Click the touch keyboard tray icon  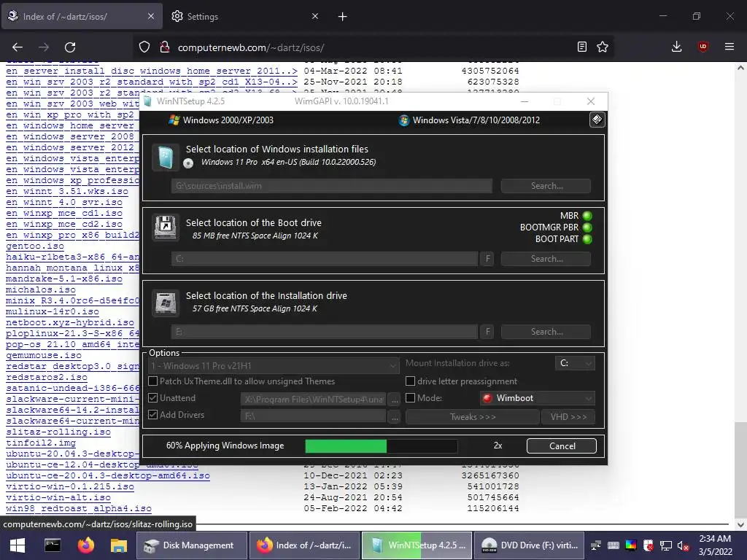614,545
